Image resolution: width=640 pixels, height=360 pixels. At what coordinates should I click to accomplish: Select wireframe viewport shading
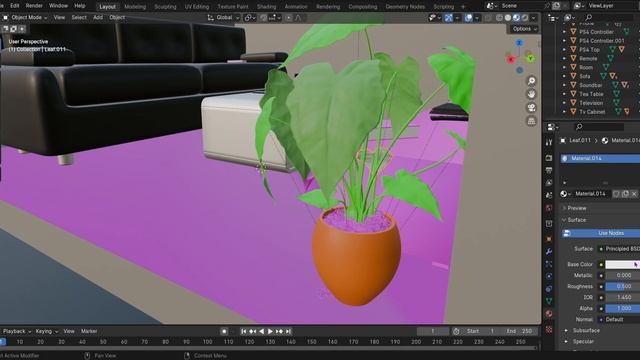499,18
